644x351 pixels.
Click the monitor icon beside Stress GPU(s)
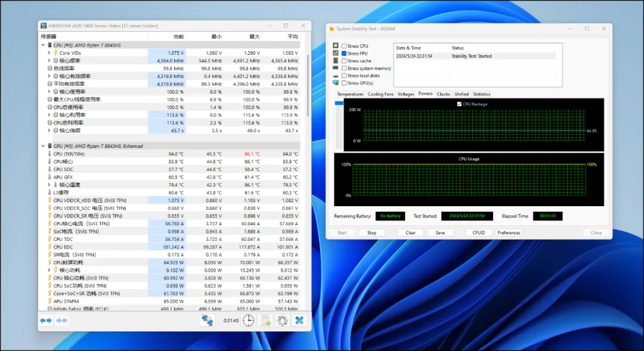pos(336,83)
